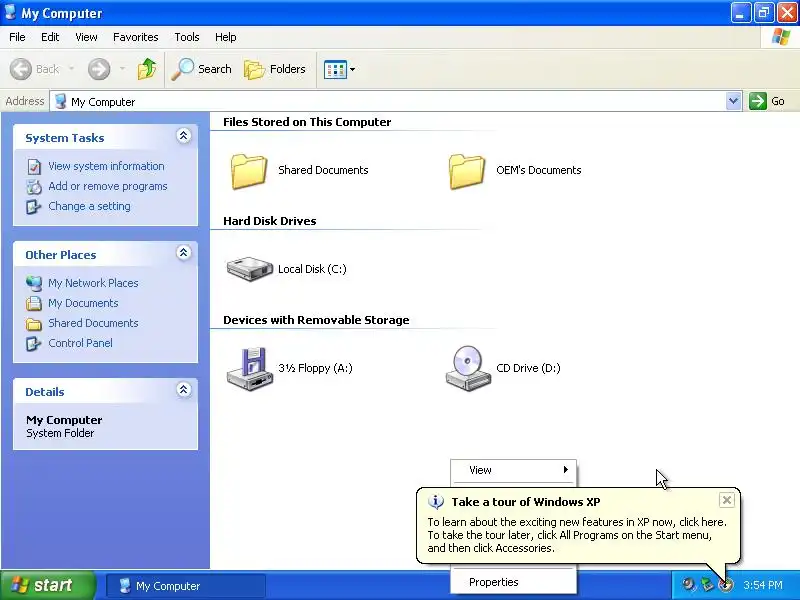This screenshot has height=600, width=800.
Task: Click the Control Panel sidebar icon
Action: coord(34,343)
